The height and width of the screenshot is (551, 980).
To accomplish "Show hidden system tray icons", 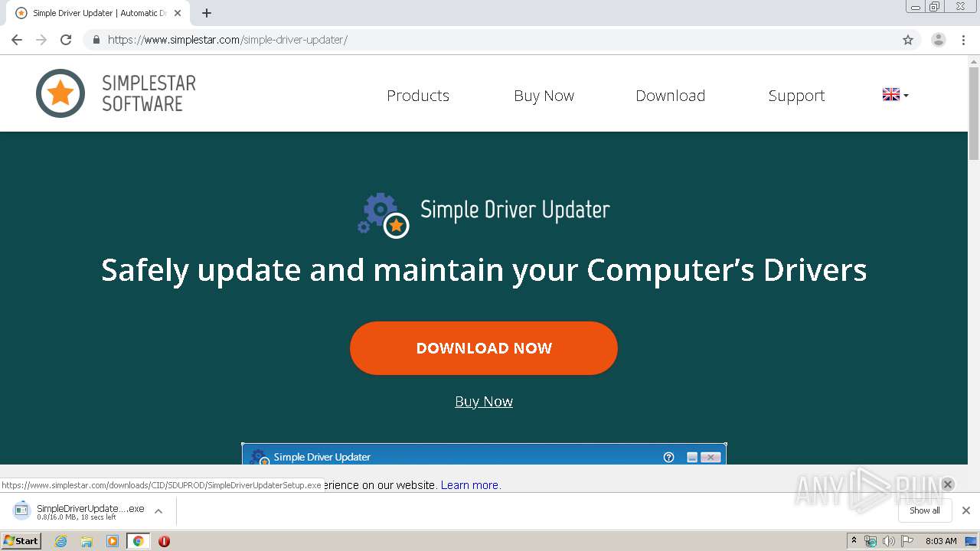I will [x=854, y=541].
